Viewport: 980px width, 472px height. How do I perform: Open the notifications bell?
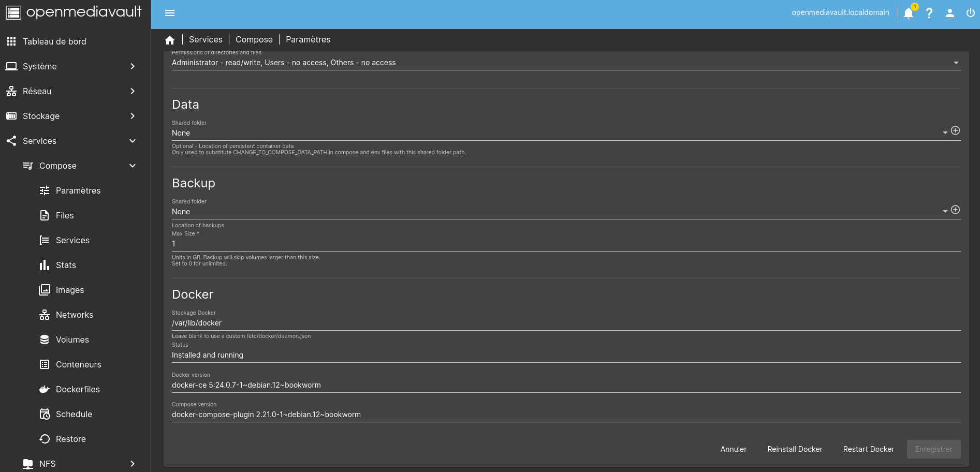[x=909, y=13]
